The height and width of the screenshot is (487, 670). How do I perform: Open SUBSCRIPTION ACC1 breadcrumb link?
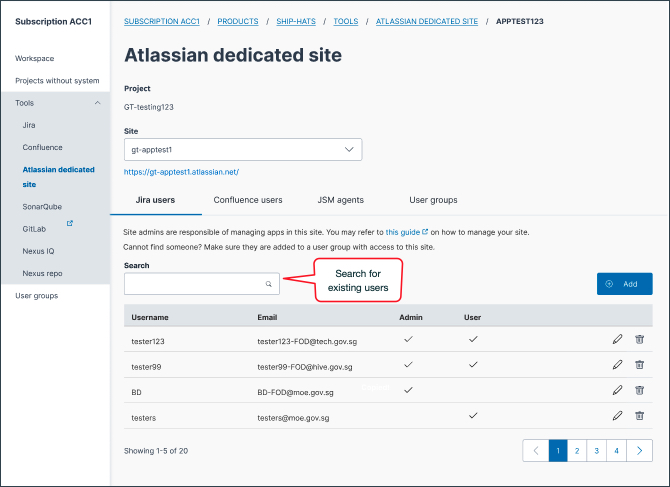162,21
